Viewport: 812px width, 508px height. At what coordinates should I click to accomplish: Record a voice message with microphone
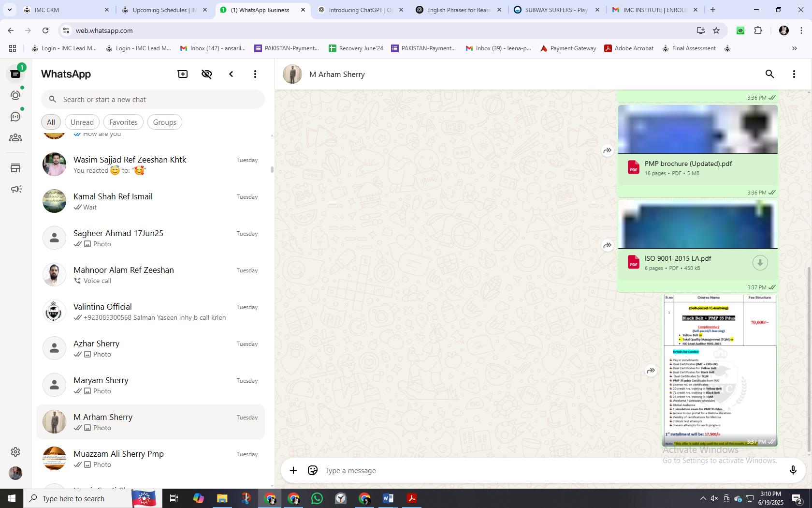point(793,470)
